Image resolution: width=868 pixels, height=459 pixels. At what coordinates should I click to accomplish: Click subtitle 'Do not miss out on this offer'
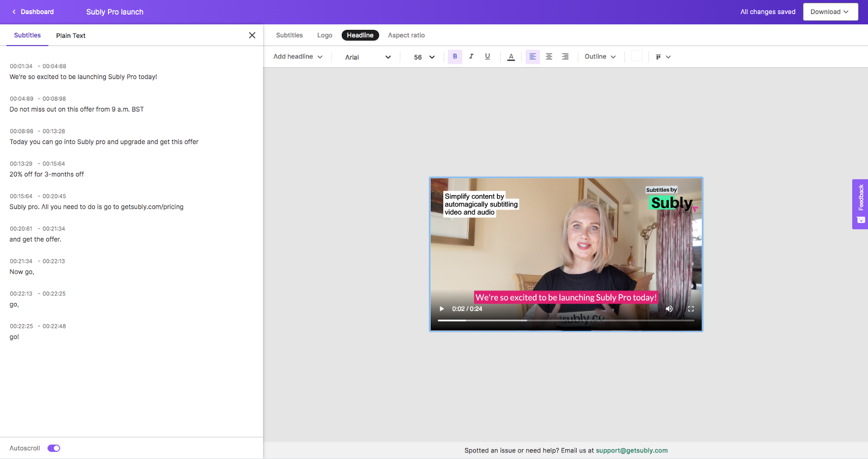pyautogui.click(x=76, y=109)
